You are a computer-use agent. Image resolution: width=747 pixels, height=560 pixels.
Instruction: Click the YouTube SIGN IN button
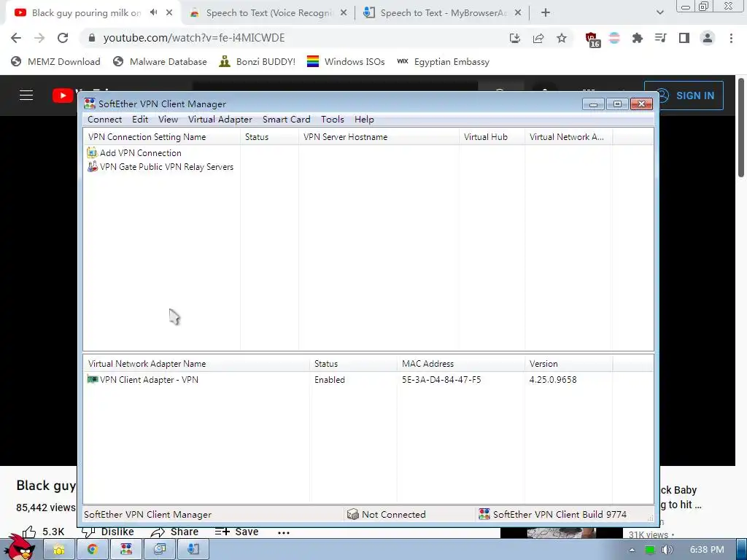683,96
